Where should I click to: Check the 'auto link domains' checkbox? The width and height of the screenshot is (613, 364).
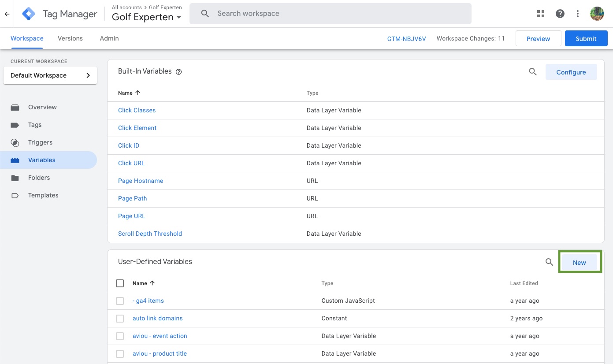pyautogui.click(x=120, y=319)
